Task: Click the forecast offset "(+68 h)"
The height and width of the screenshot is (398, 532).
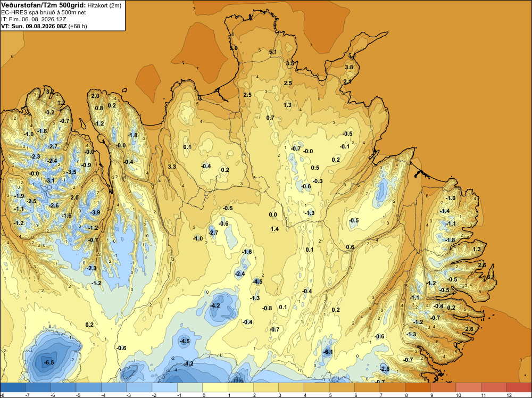Action: pos(78,26)
